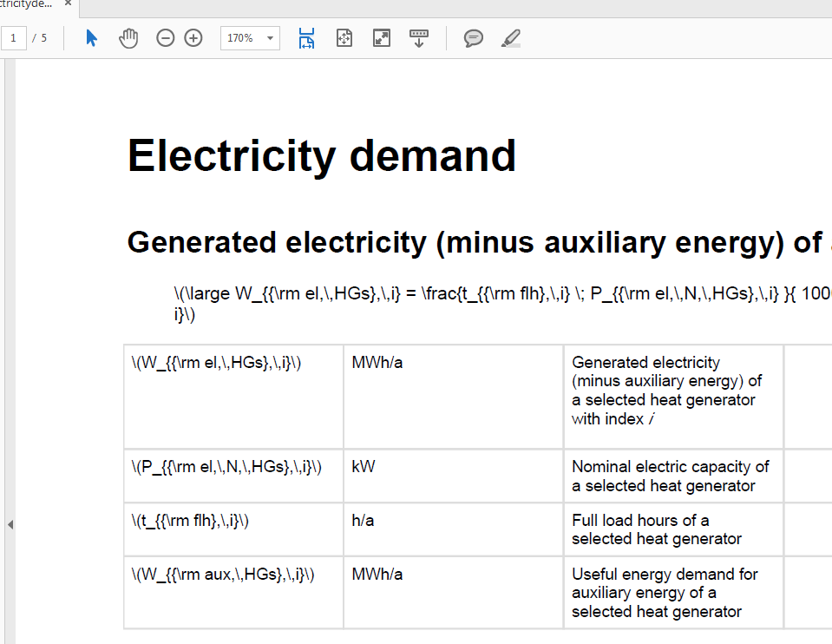Open the read mode toolbar icon
832x644 pixels.
tap(419, 38)
